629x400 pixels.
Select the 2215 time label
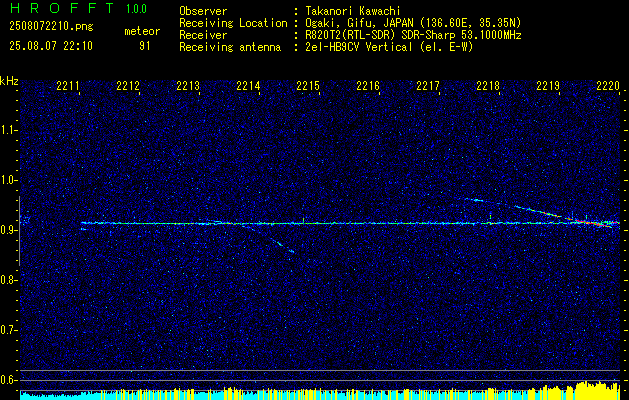(x=308, y=85)
